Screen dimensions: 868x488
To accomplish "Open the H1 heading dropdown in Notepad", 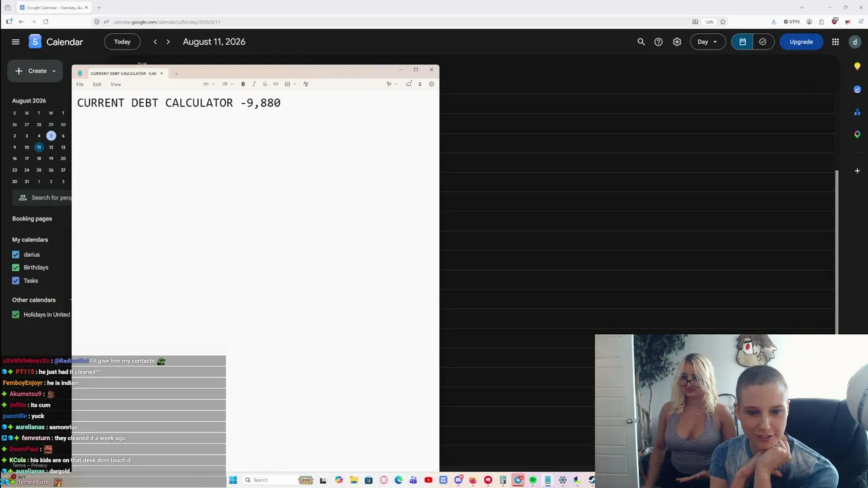I will (x=208, y=84).
